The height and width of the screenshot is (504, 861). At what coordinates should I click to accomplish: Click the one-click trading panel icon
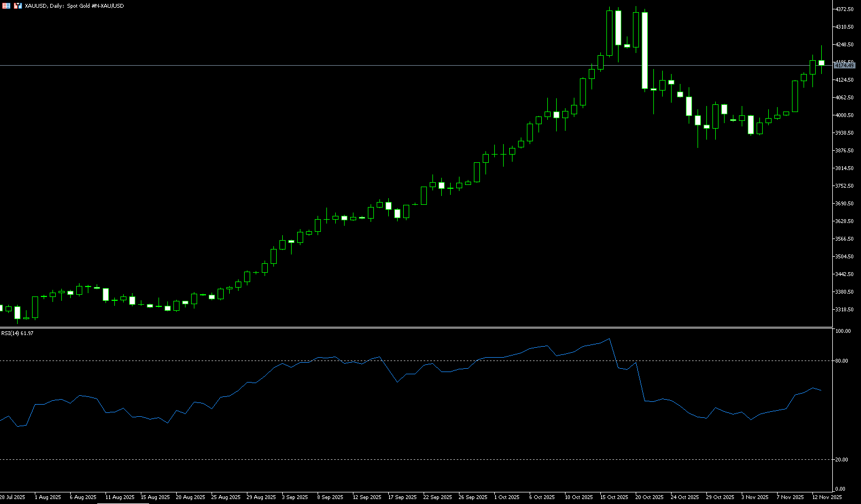point(18,6)
